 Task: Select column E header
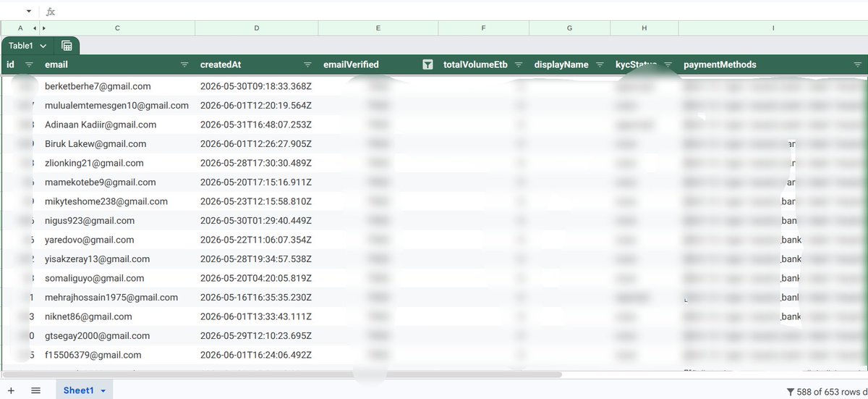tap(378, 28)
